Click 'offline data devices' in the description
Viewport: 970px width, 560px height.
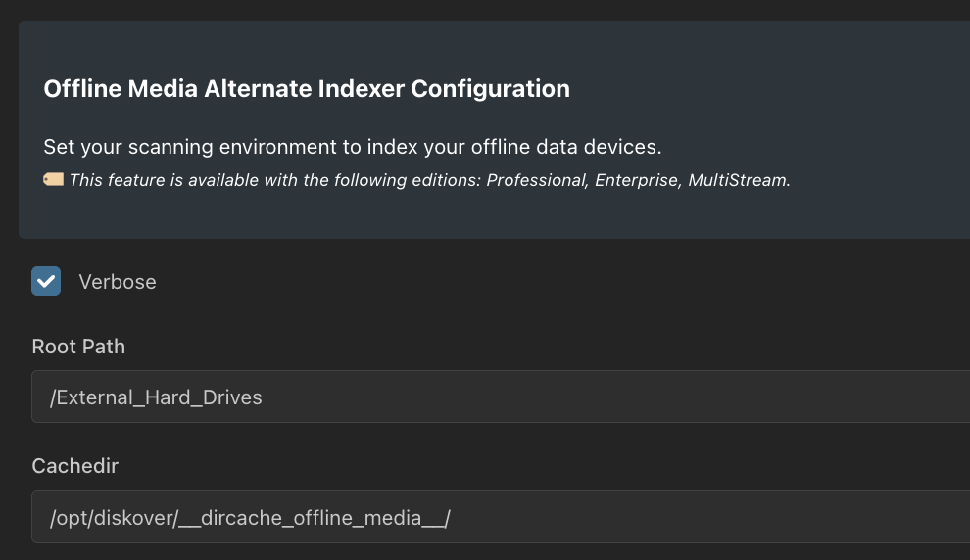566,147
